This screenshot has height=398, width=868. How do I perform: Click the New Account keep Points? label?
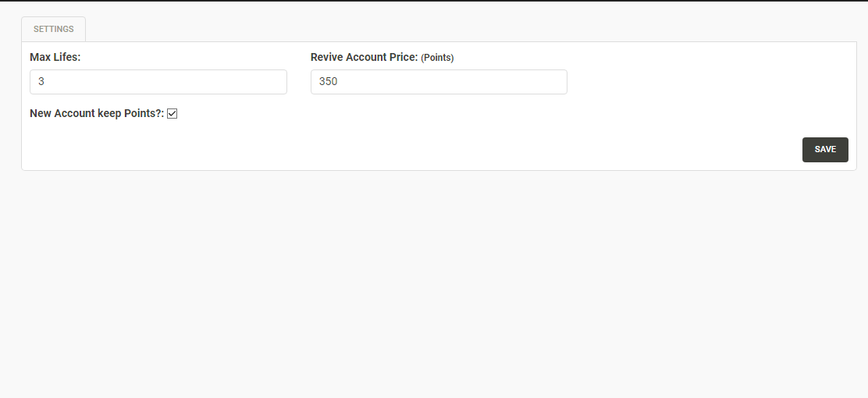pos(97,113)
